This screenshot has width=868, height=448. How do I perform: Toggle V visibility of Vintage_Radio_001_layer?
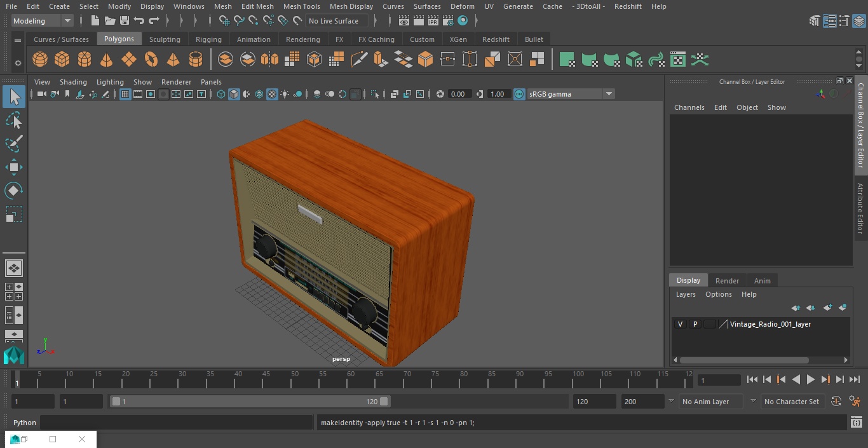[x=680, y=324]
